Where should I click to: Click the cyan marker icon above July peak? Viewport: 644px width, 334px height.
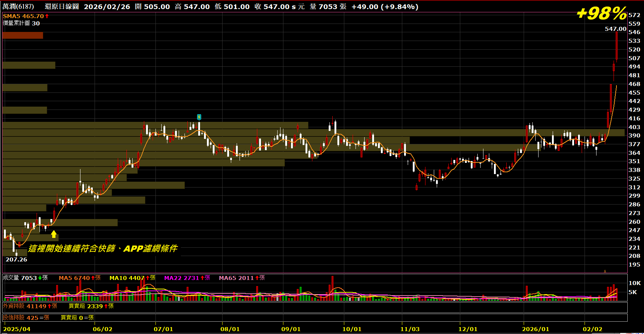pos(199,117)
